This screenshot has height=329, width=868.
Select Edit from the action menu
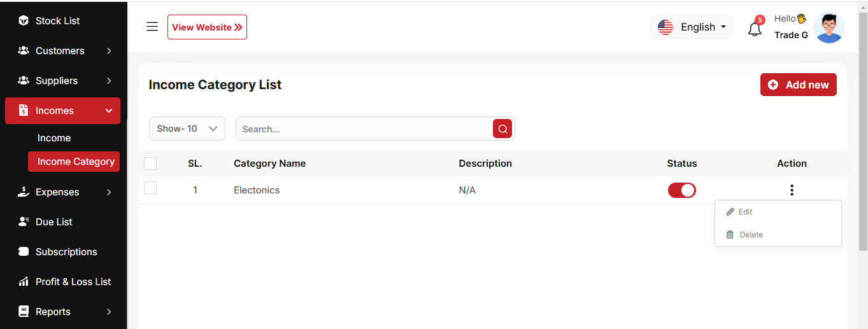pos(745,212)
